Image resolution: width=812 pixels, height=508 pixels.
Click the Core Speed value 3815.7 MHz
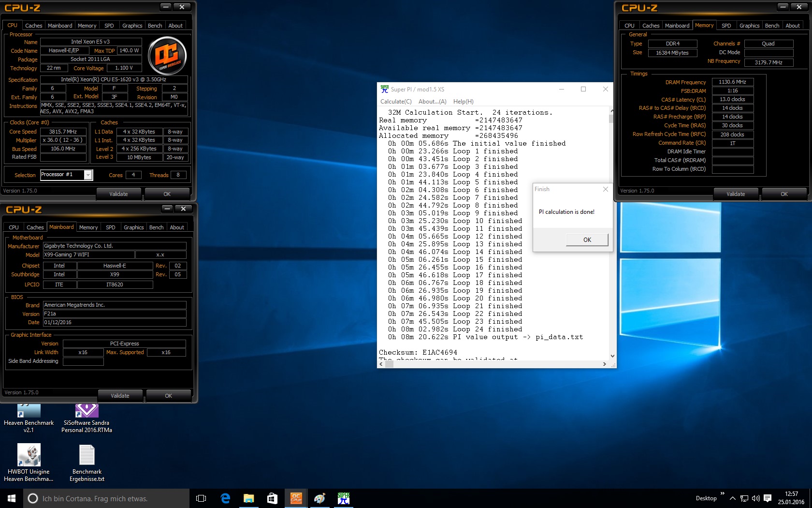[63, 132]
